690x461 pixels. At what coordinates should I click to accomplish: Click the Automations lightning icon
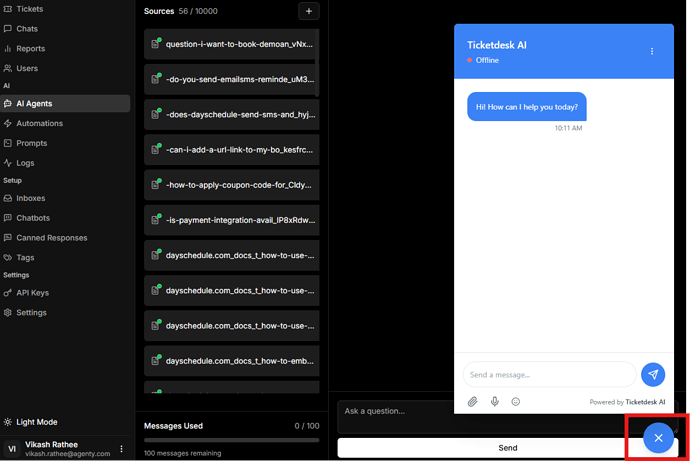[x=7, y=123]
